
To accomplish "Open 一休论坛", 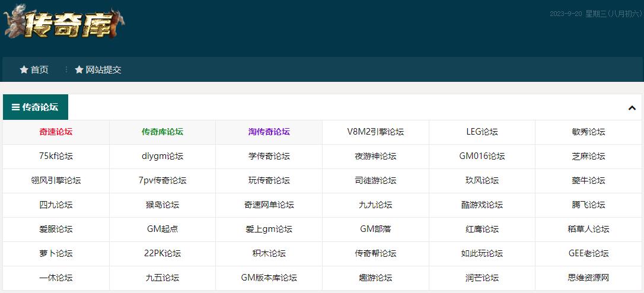I will pyautogui.click(x=56, y=278).
